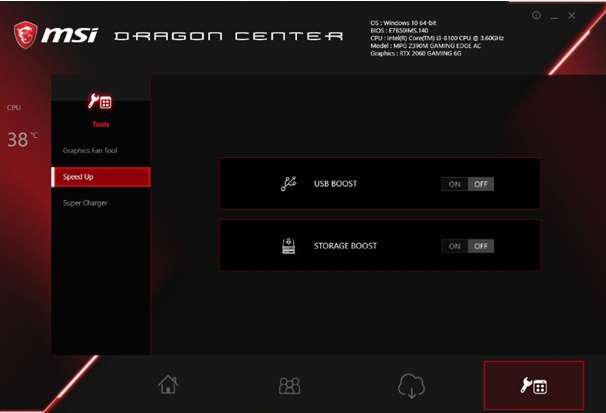Click the Storage Boost drive icon
Image resolution: width=606 pixels, height=413 pixels.
tap(288, 246)
